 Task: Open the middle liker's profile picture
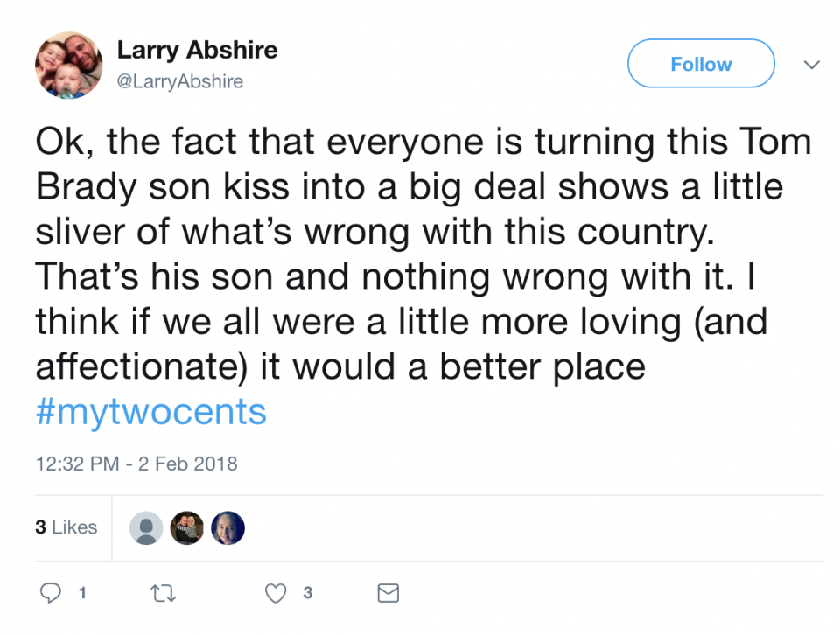coord(187,528)
